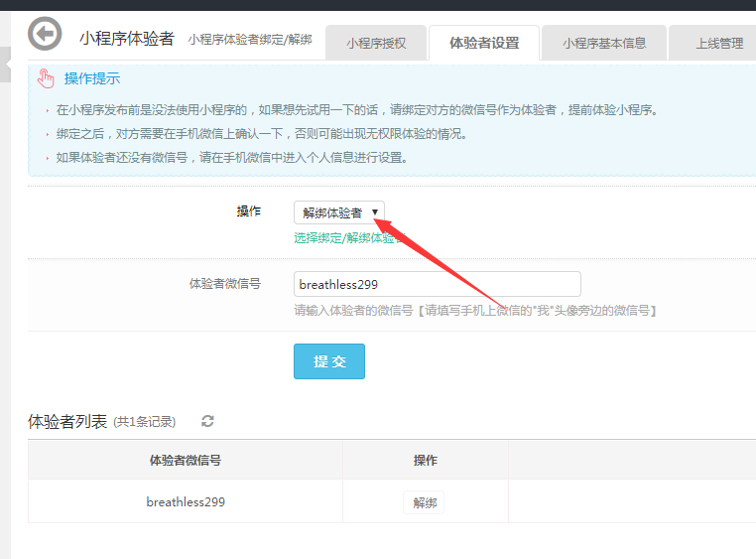Select the breathless299 table cell
756x559 pixels.
186,502
